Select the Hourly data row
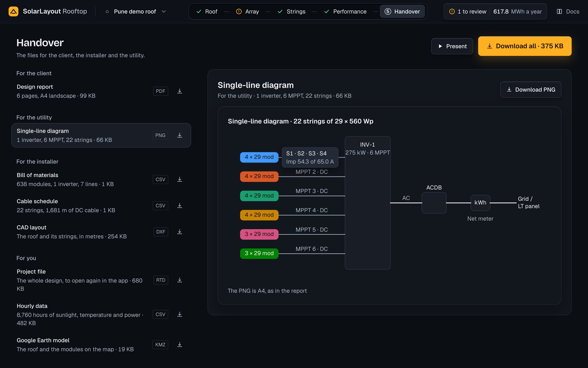Viewport: 588px width, 368px height. coord(101,314)
